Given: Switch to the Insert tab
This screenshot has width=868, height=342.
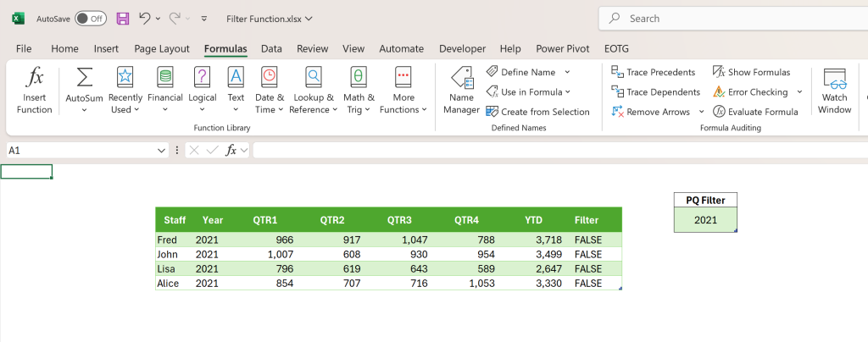Looking at the screenshot, I should coord(106,48).
